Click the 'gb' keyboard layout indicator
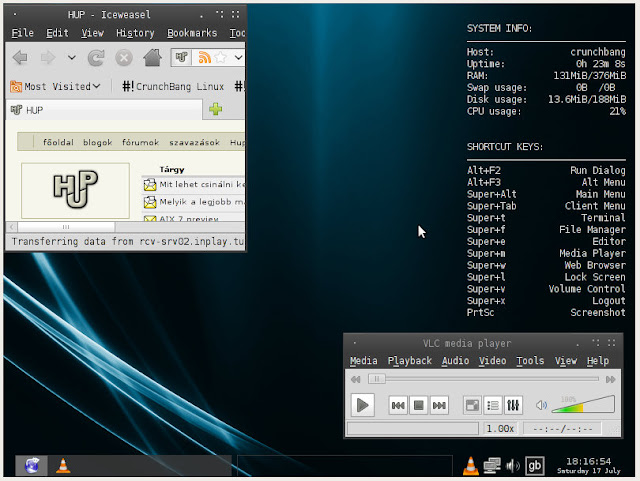640x481 pixels. point(535,466)
